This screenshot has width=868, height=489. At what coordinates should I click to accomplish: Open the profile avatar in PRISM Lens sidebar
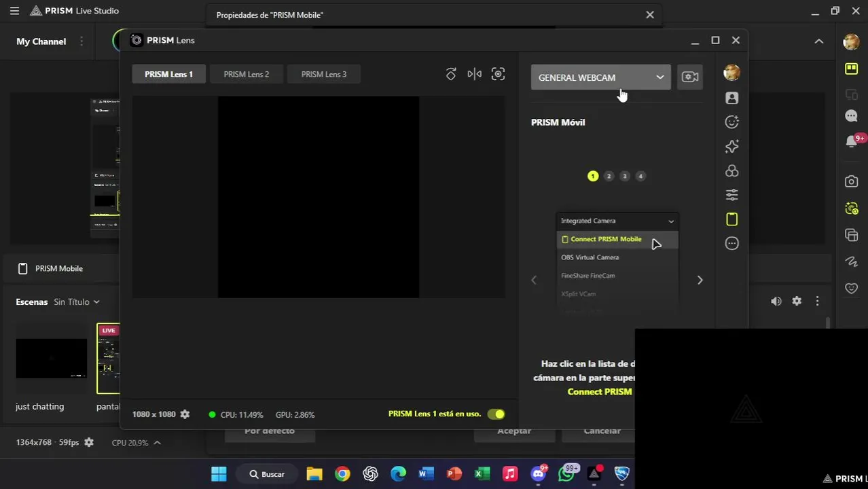(731, 73)
